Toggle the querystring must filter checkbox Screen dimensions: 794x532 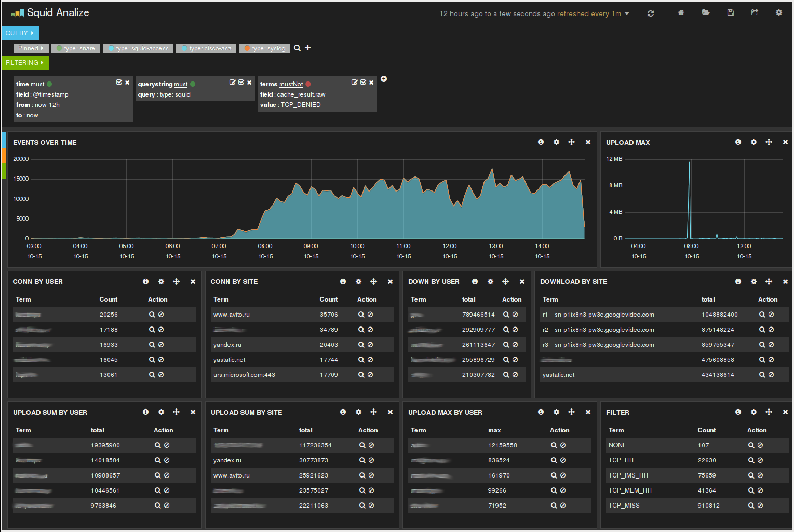click(x=241, y=82)
